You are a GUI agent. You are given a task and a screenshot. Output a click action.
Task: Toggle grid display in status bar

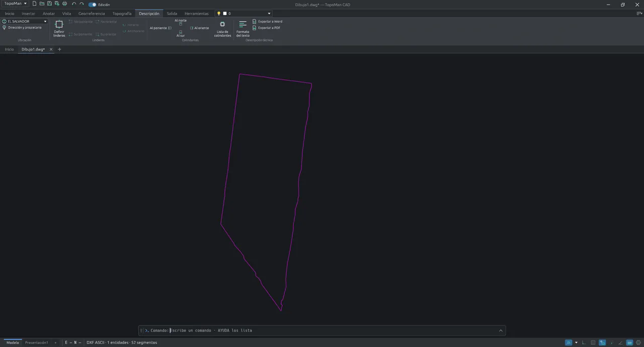pyautogui.click(x=593, y=342)
